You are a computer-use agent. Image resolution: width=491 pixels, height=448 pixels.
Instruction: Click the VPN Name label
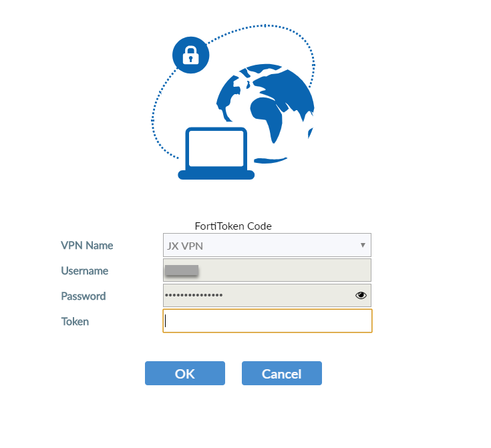tap(87, 246)
